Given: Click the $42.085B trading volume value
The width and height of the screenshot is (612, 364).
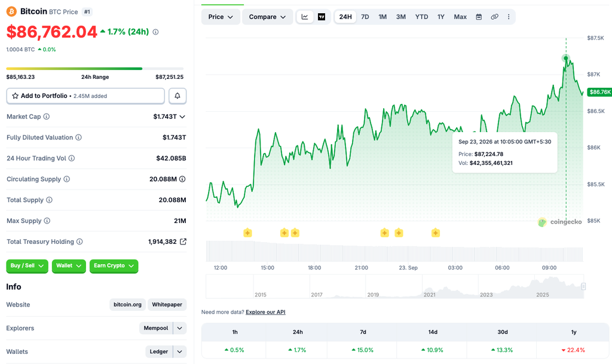Looking at the screenshot, I should [x=171, y=158].
